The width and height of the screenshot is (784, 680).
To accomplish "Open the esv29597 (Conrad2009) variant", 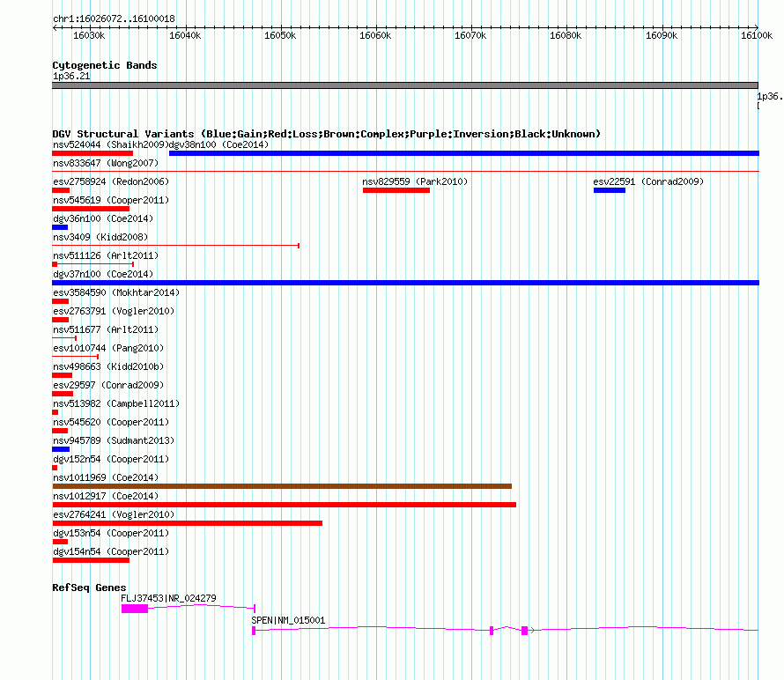I will (x=108, y=385).
